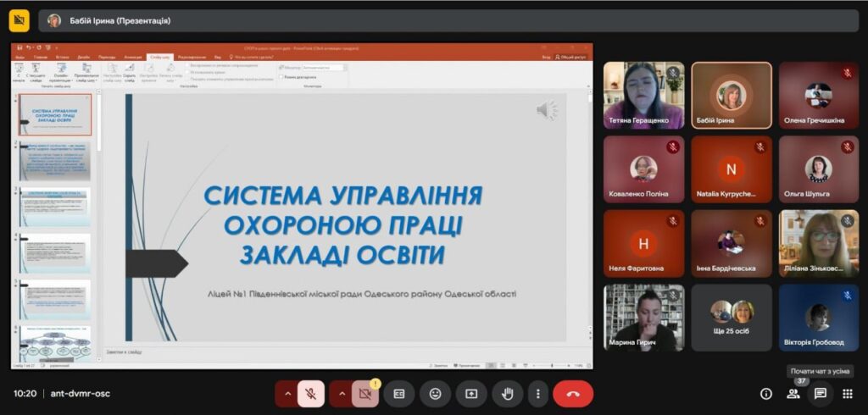Click the 'Ще 25 осіб' participants tile

tap(731, 317)
